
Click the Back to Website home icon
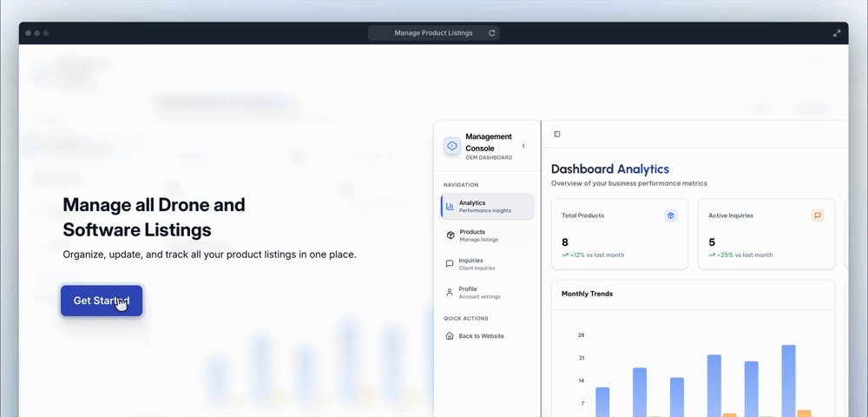click(450, 336)
